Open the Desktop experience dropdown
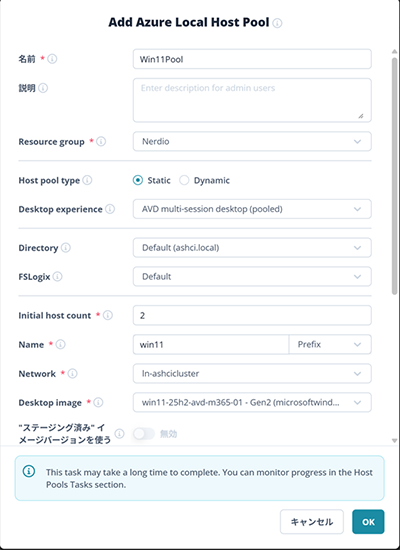400x550 pixels. point(252,209)
